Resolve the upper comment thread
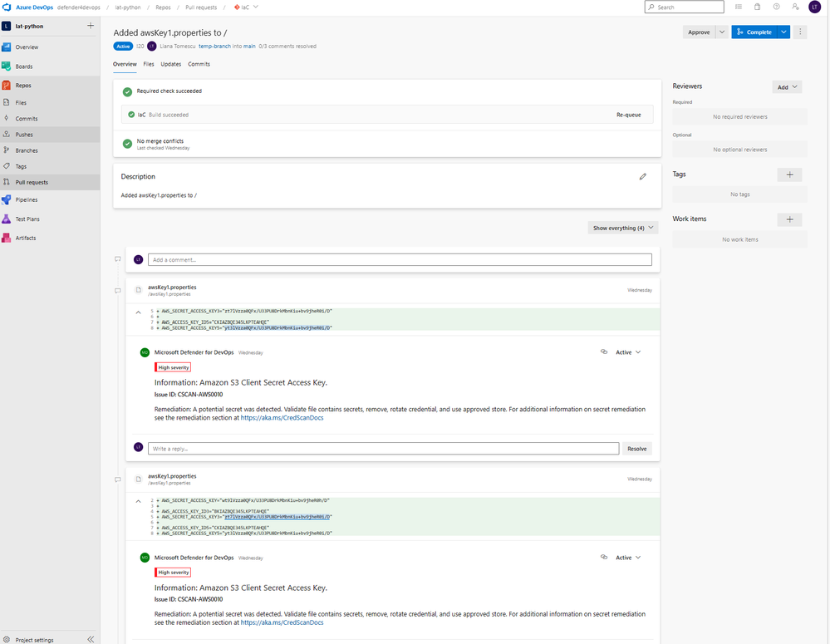This screenshot has height=644, width=830. tap(636, 449)
